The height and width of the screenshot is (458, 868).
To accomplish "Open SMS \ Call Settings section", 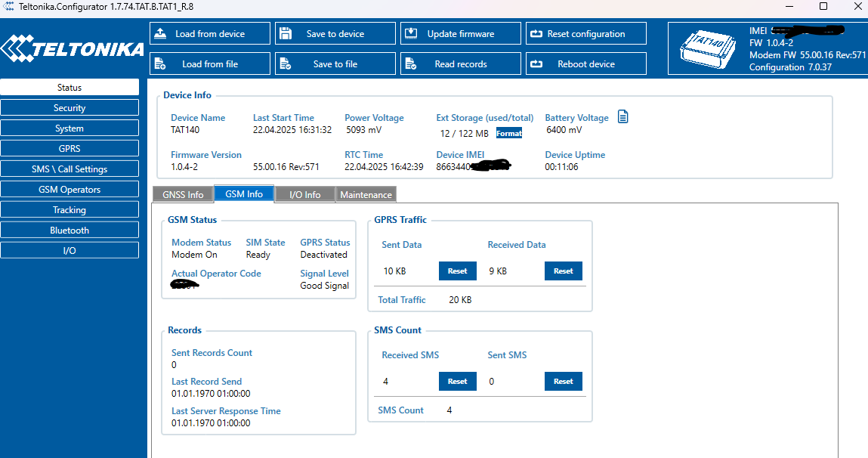I will coord(70,169).
